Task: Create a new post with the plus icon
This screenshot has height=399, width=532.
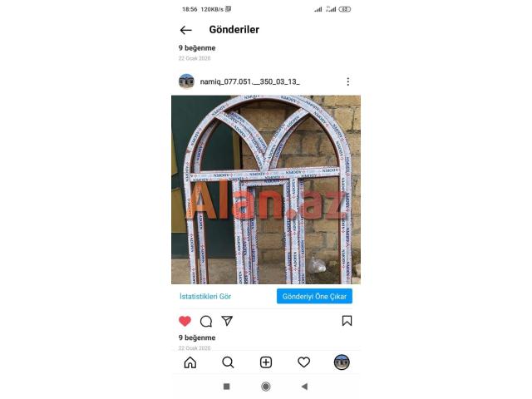Action: click(266, 362)
